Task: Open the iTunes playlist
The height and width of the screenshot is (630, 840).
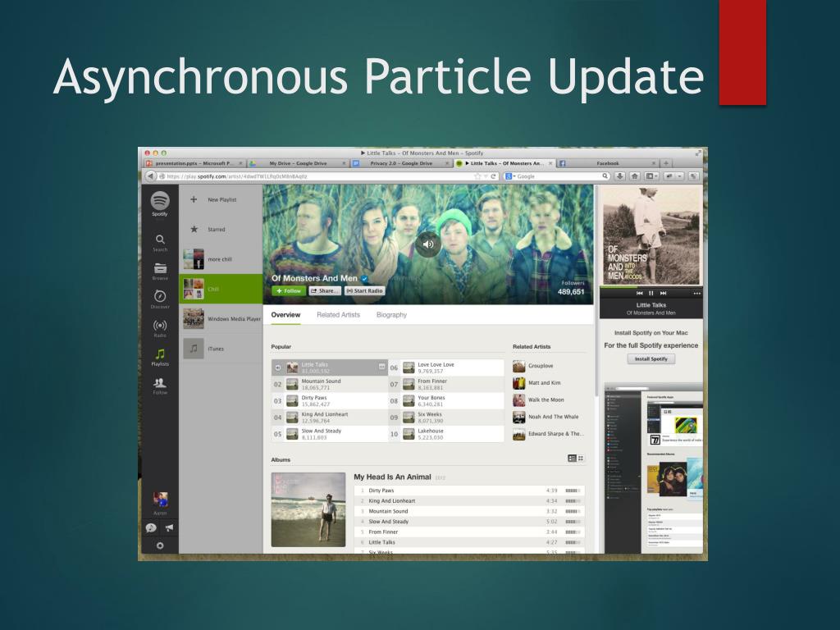Action: [220, 348]
